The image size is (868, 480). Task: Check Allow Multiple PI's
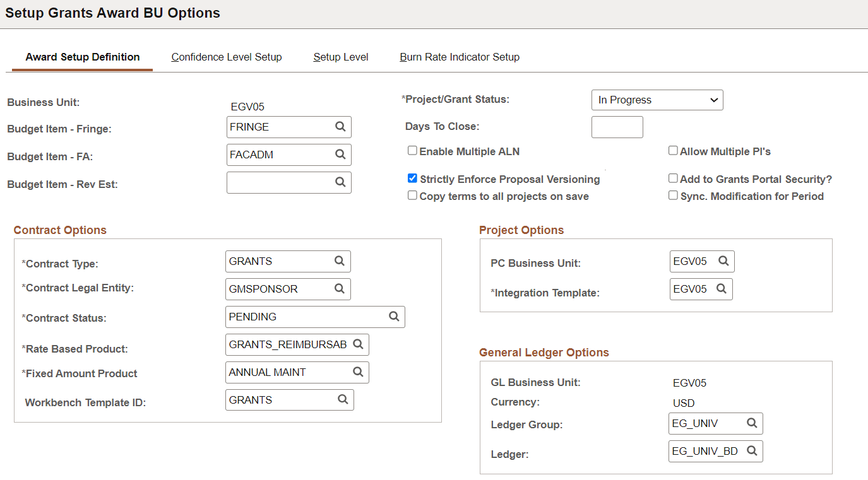click(673, 151)
